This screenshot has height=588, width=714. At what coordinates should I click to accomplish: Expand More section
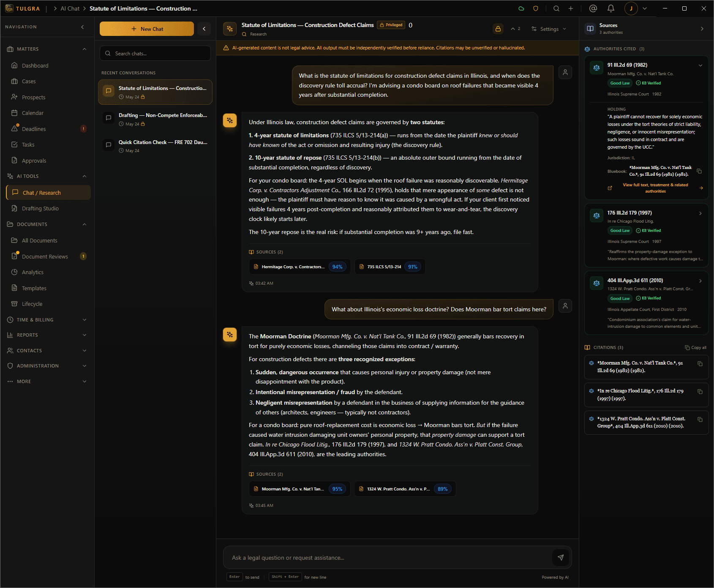pyautogui.click(x=47, y=381)
